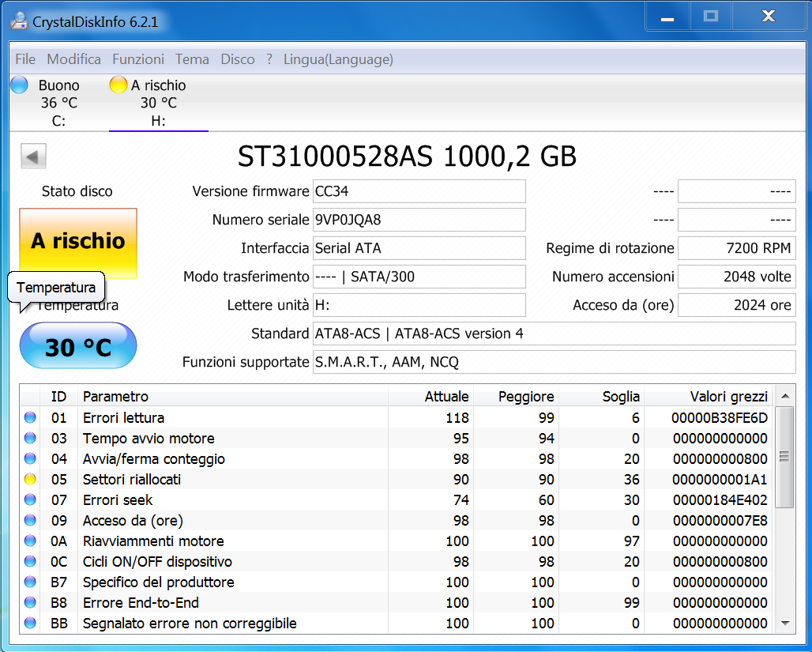Minimize the CrystalDiskInfo window

point(667,17)
